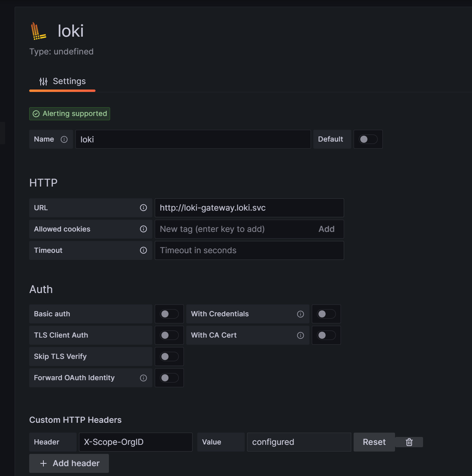
Task: Click the Alerting supported badge text
Action: [75, 114]
